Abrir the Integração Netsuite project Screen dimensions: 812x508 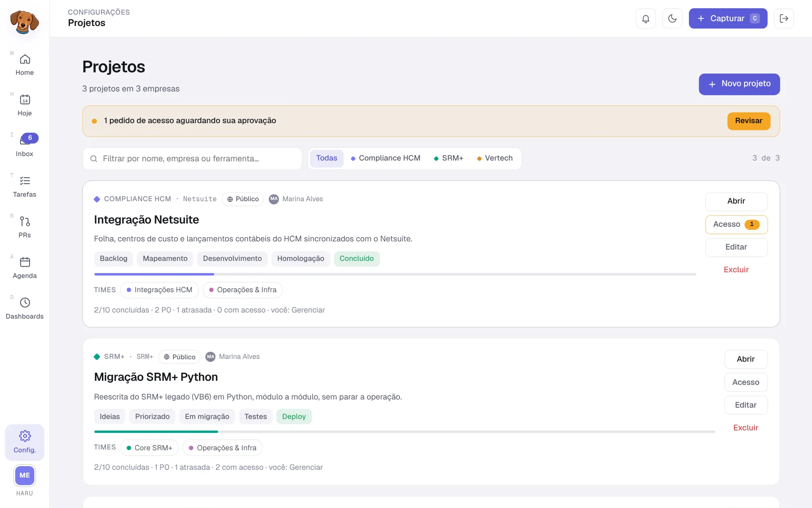736,201
